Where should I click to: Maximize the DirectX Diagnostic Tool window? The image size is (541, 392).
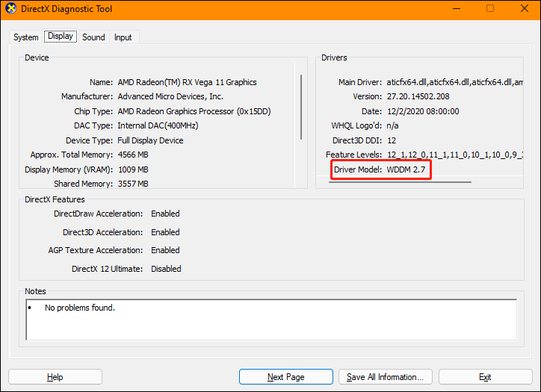(x=490, y=9)
